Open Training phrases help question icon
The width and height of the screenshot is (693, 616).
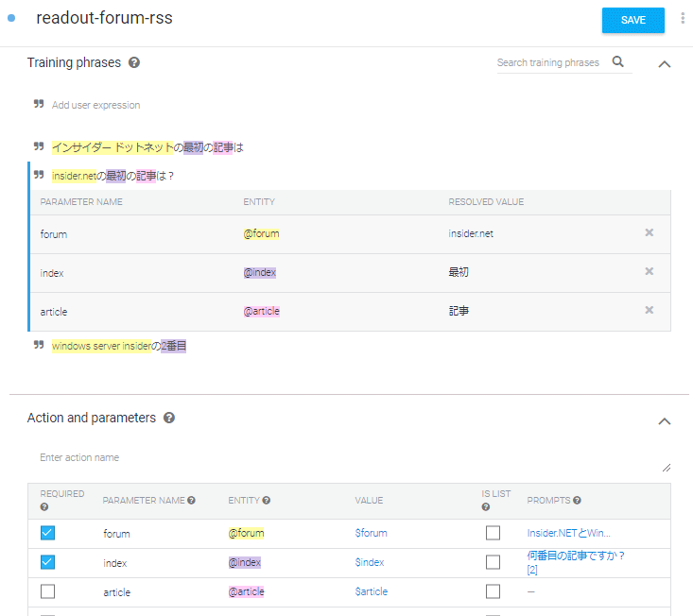134,62
